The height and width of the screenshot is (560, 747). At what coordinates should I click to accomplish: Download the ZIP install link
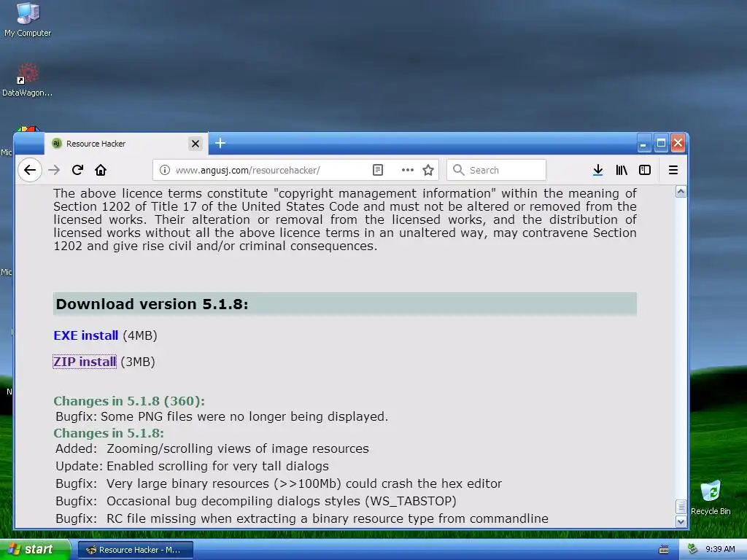pos(85,362)
